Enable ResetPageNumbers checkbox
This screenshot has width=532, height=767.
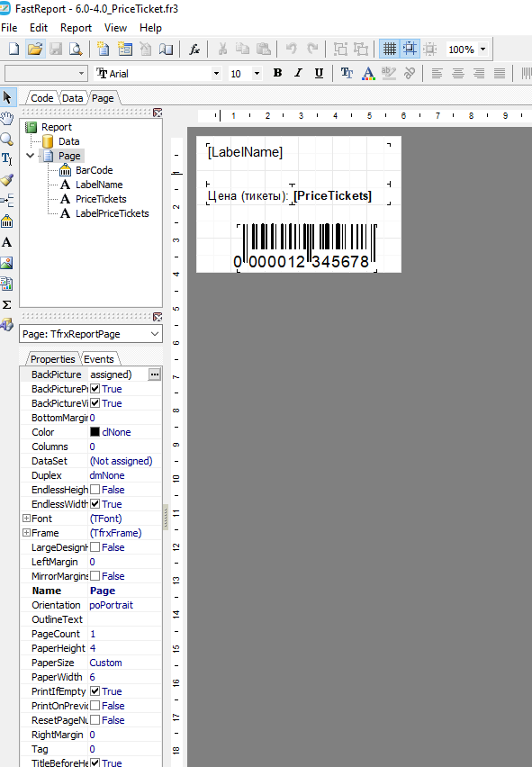pyautogui.click(x=95, y=720)
